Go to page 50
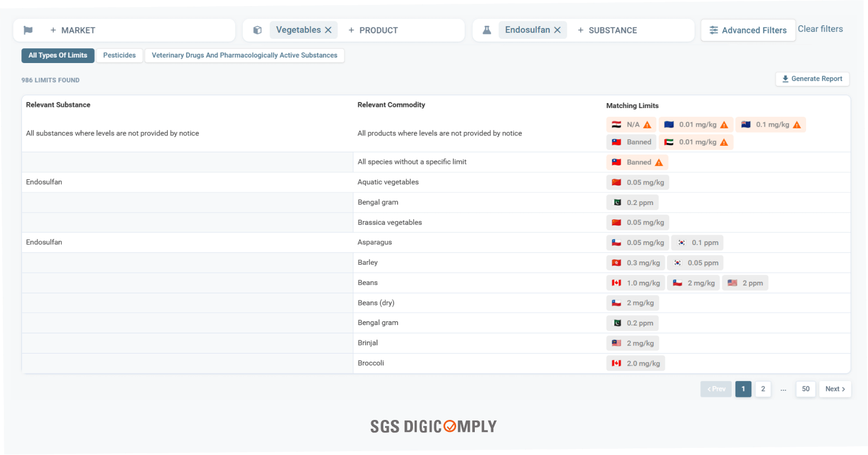 [x=806, y=389]
